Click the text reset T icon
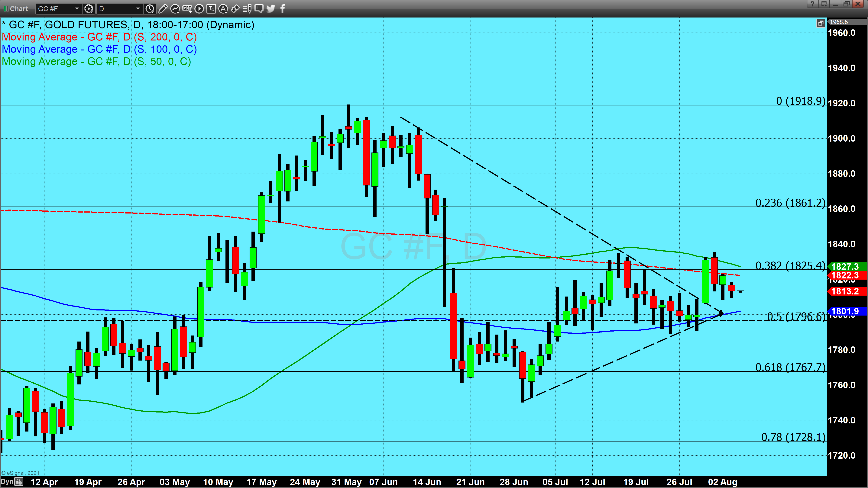868x488 pixels. [211, 9]
